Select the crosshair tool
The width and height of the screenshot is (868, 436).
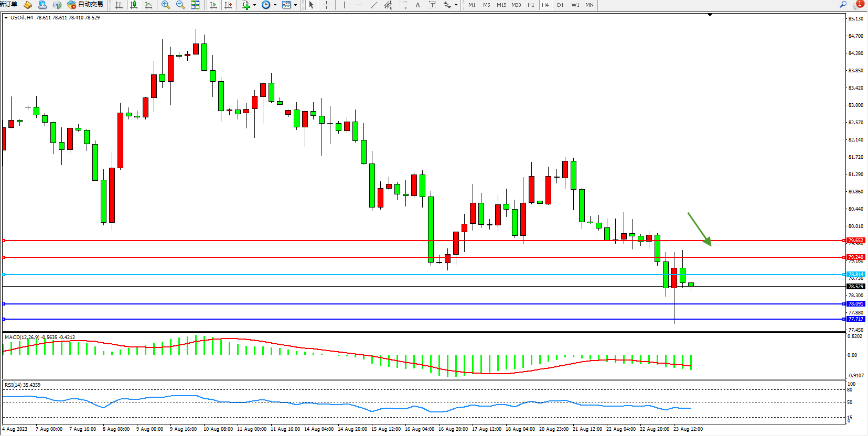click(x=326, y=5)
